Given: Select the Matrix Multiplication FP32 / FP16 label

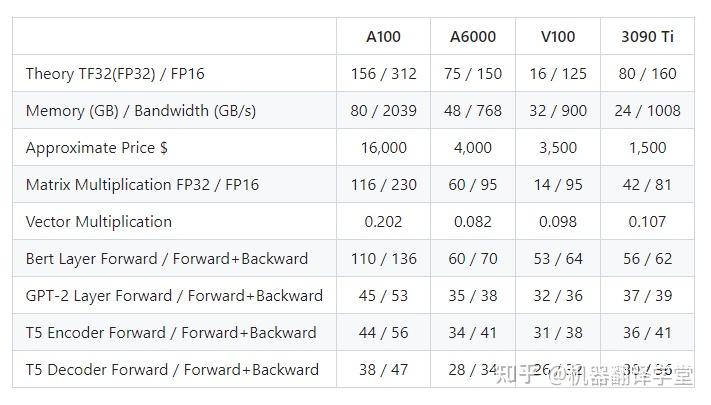Looking at the screenshot, I should pos(142,185).
